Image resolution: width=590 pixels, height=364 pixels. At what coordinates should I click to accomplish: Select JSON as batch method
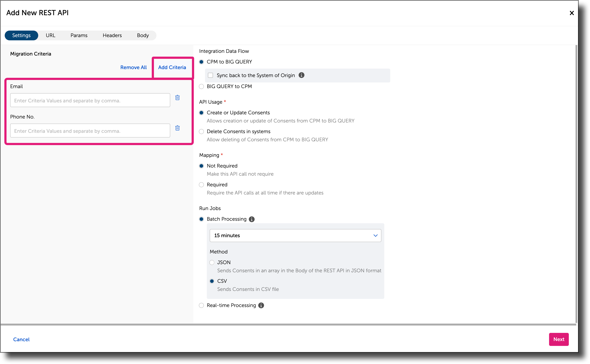click(212, 263)
